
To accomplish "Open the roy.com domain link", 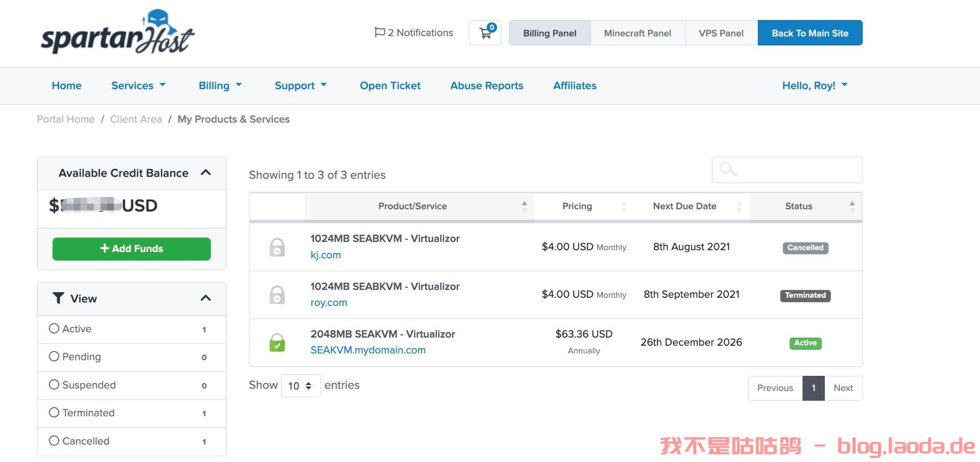I will [x=329, y=302].
